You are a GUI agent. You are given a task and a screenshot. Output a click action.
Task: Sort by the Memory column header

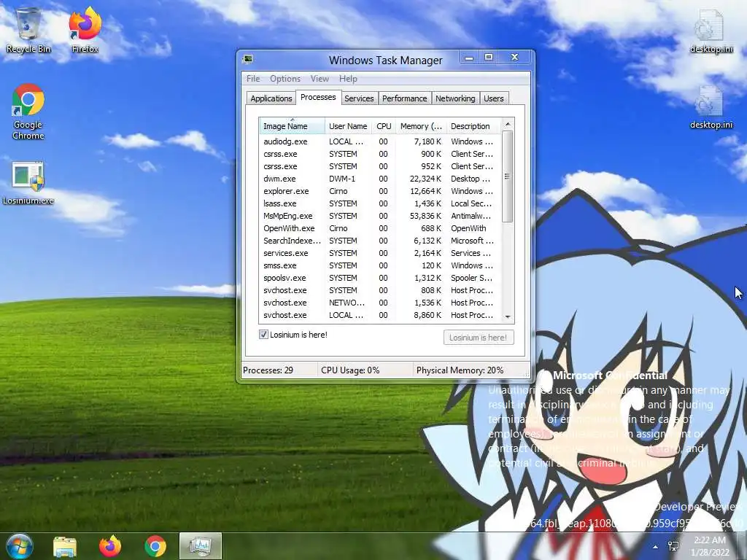(421, 126)
